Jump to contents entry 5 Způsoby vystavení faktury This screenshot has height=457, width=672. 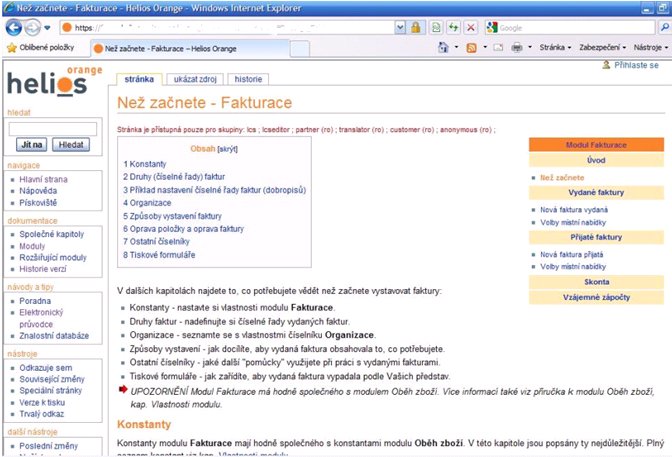[x=172, y=216]
